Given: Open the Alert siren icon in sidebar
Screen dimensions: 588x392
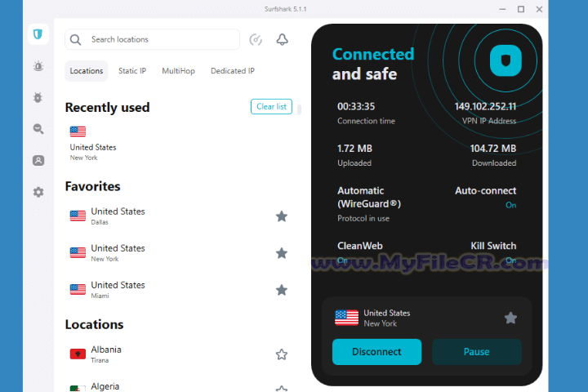Looking at the screenshot, I should [x=38, y=66].
